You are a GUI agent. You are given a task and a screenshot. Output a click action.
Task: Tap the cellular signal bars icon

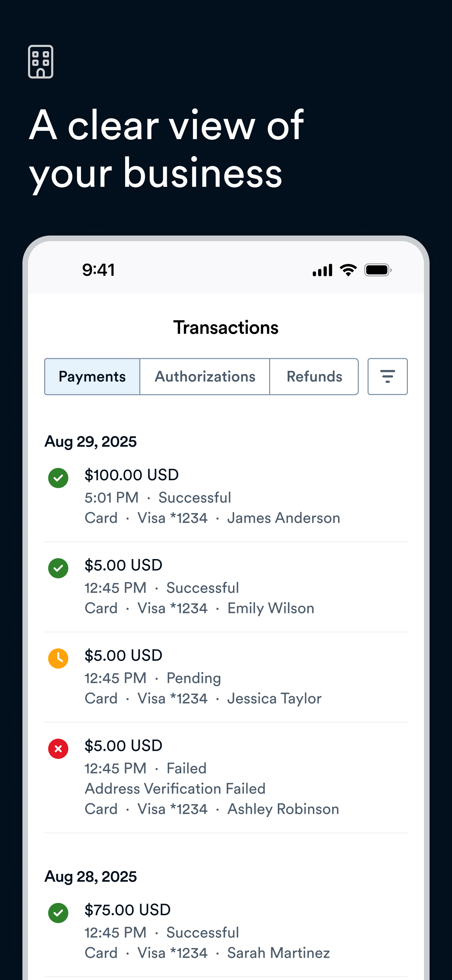[x=322, y=270]
